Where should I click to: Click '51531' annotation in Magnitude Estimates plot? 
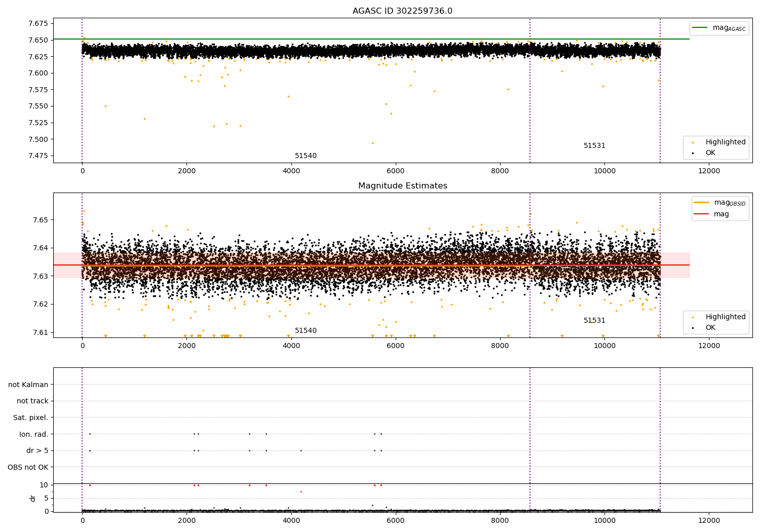tap(594, 321)
